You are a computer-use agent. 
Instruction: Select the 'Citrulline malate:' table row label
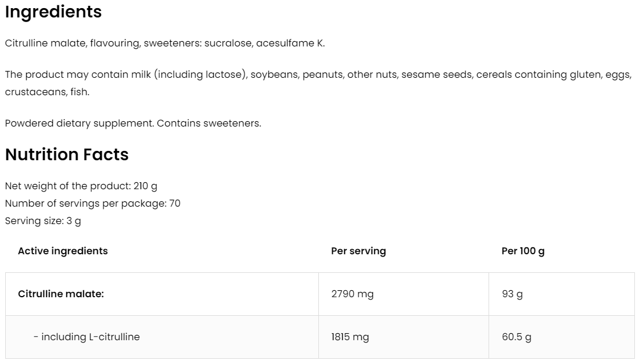[x=61, y=294]
